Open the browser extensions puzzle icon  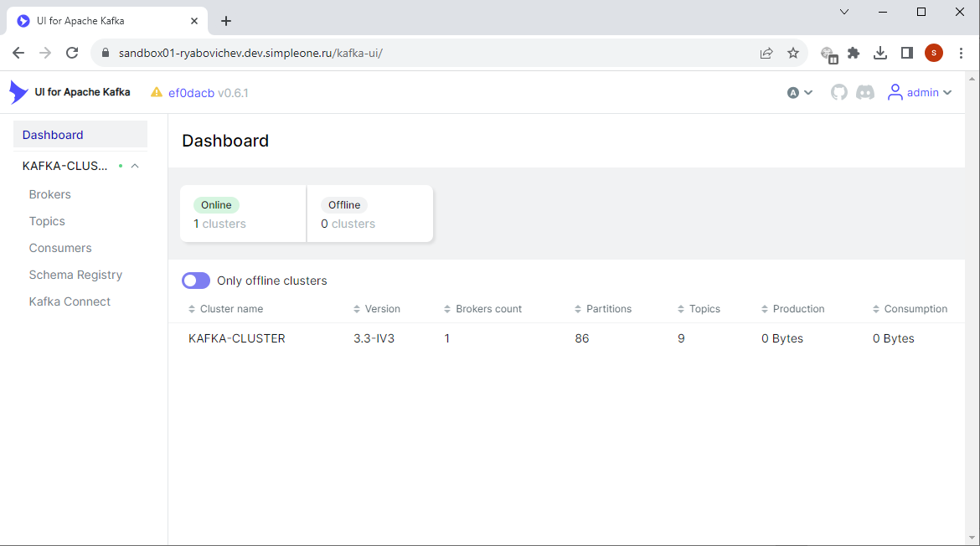pos(854,53)
